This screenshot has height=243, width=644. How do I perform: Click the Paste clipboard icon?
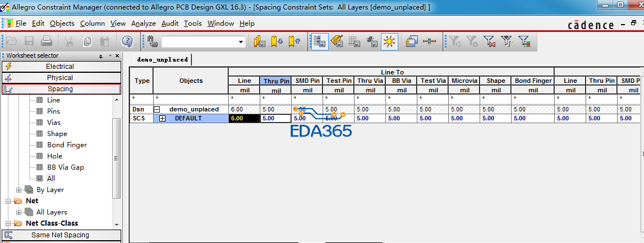coord(105,41)
